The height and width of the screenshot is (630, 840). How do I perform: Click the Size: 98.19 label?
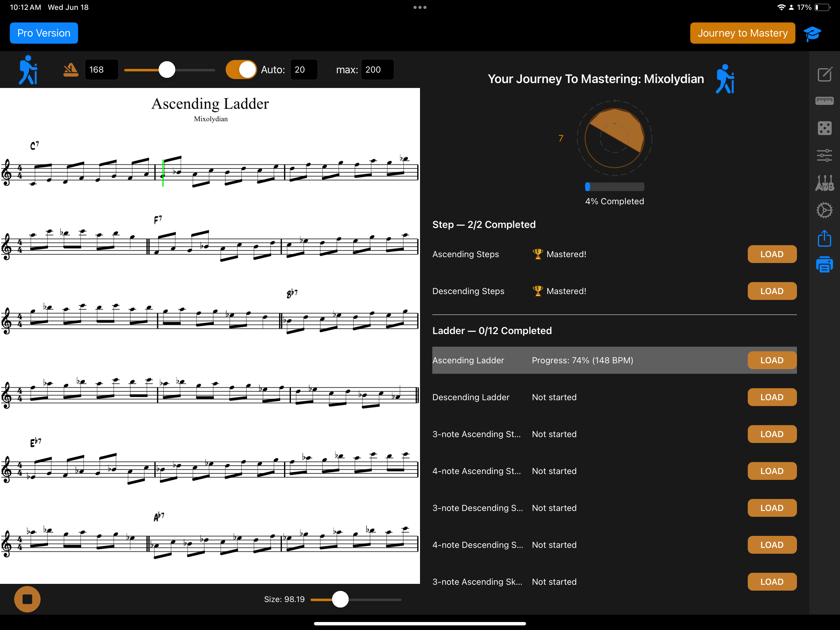(284, 599)
